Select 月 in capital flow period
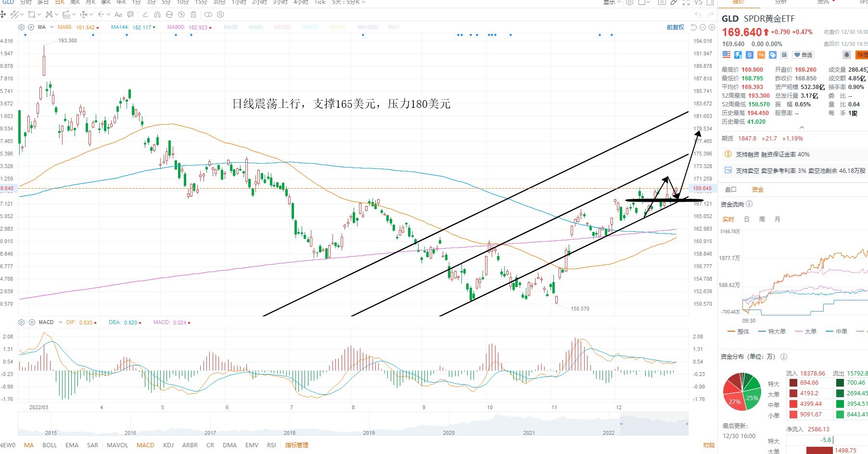Screen dimensions: 868x454 778,219
